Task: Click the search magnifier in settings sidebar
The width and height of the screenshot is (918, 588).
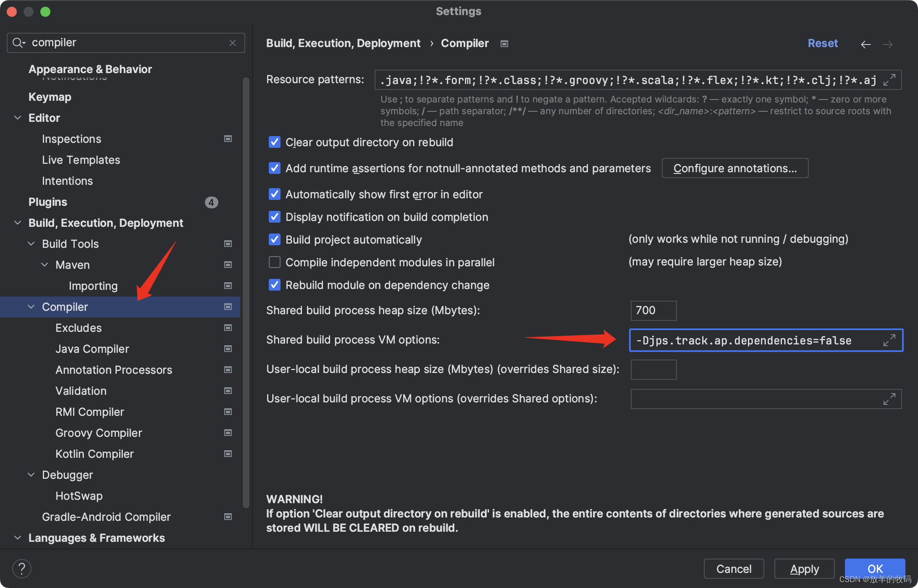Action: (x=18, y=42)
